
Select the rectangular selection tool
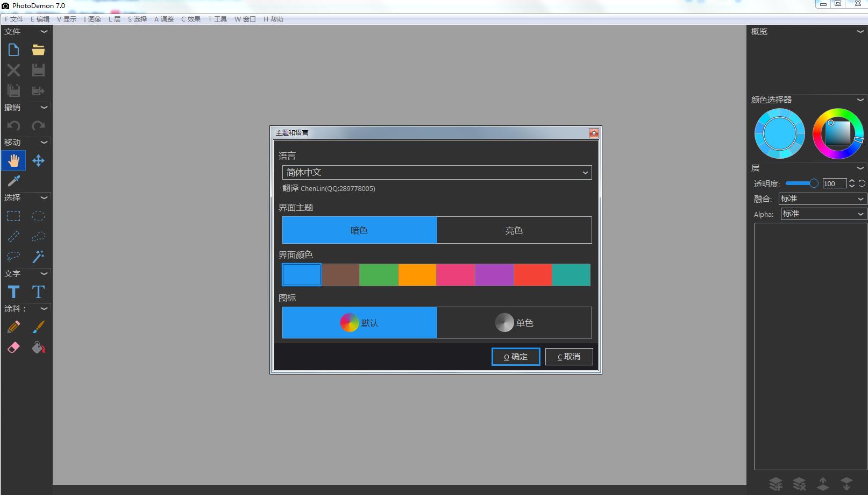tap(13, 216)
